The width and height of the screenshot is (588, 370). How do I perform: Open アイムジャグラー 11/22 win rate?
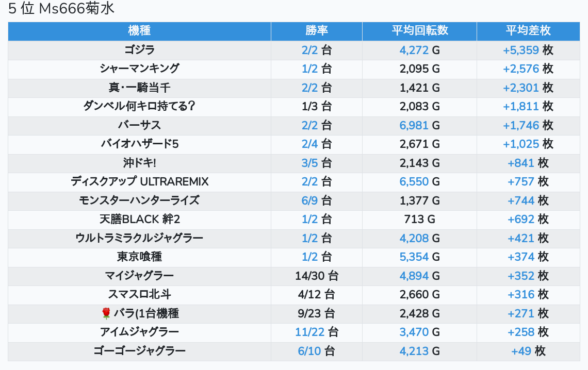point(309,332)
